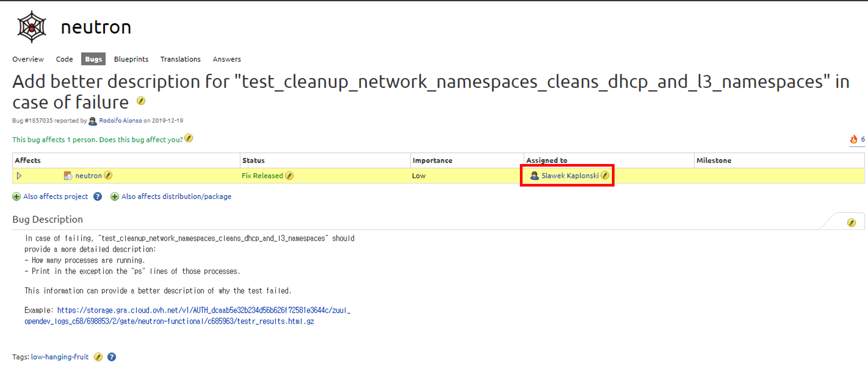
Task: Click the neutron spider web logo
Action: click(x=32, y=27)
